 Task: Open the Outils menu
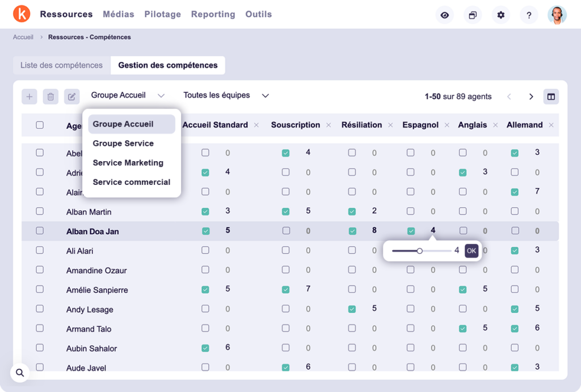click(x=259, y=14)
